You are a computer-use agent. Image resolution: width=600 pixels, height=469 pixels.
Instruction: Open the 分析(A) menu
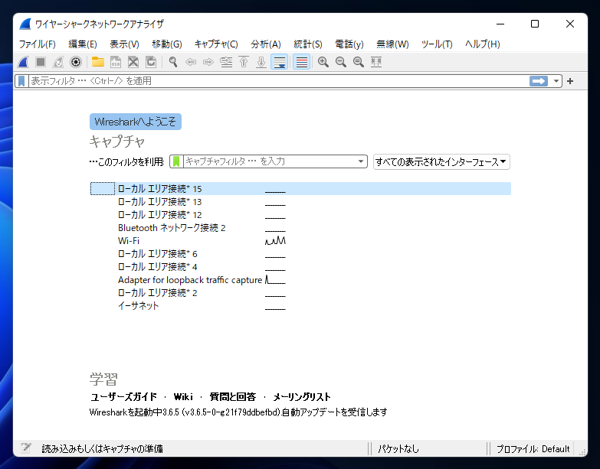pyautogui.click(x=266, y=44)
